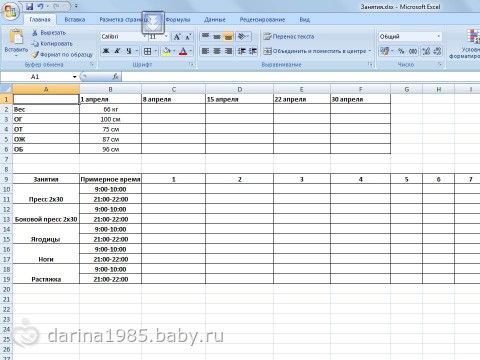Save the workbook from the quick access toolbar
The height and width of the screenshot is (360, 480).
[x=30, y=6]
